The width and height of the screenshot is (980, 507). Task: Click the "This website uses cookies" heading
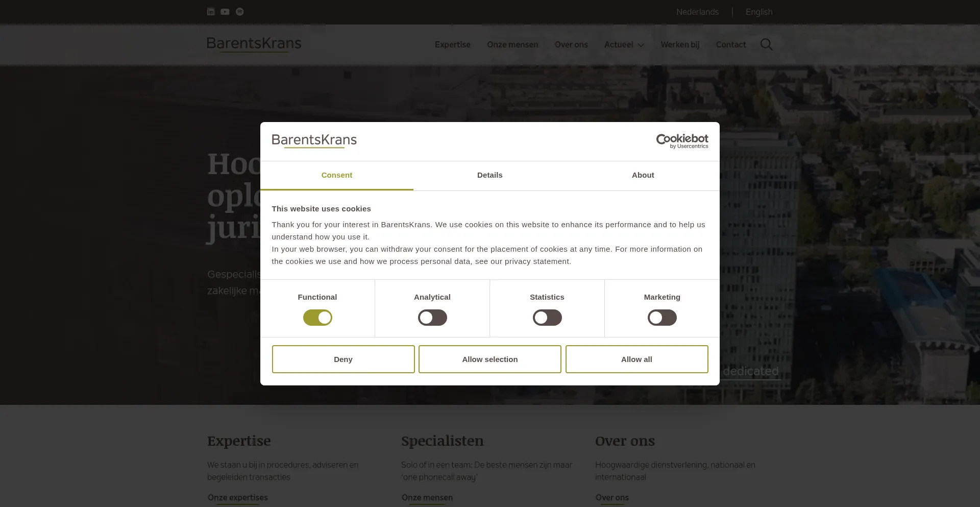321,209
